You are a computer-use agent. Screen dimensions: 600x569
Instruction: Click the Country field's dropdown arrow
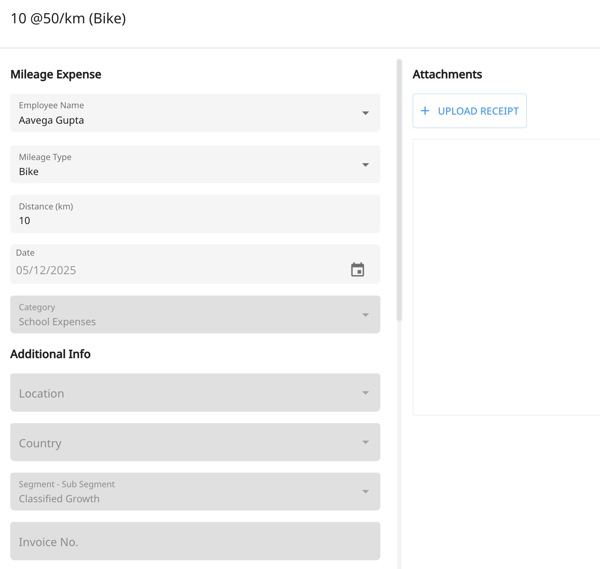click(365, 442)
